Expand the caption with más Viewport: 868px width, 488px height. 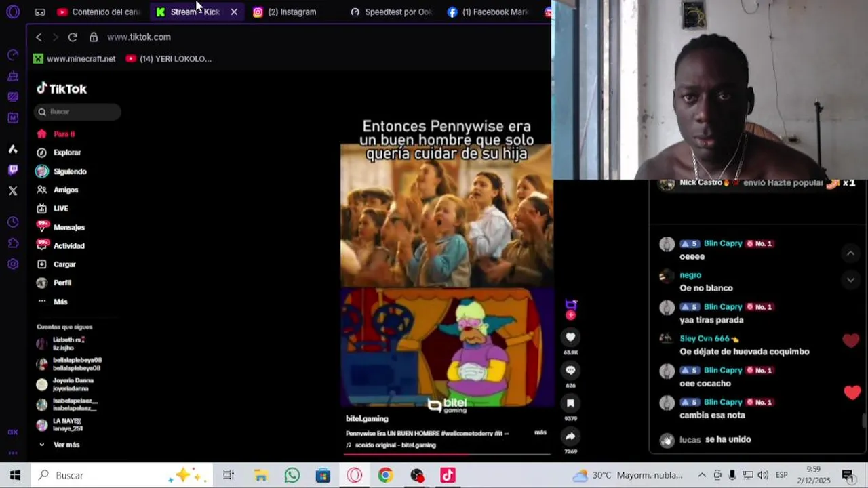coord(540,432)
